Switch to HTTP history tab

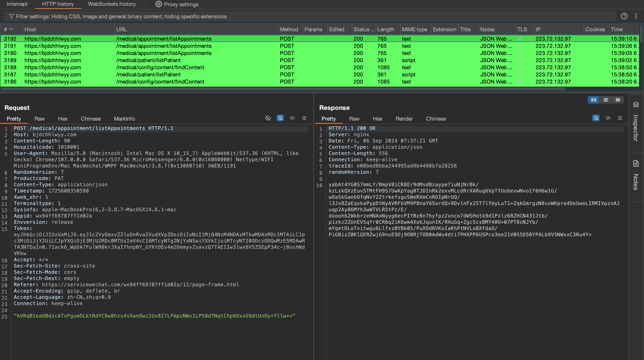pos(58,4)
